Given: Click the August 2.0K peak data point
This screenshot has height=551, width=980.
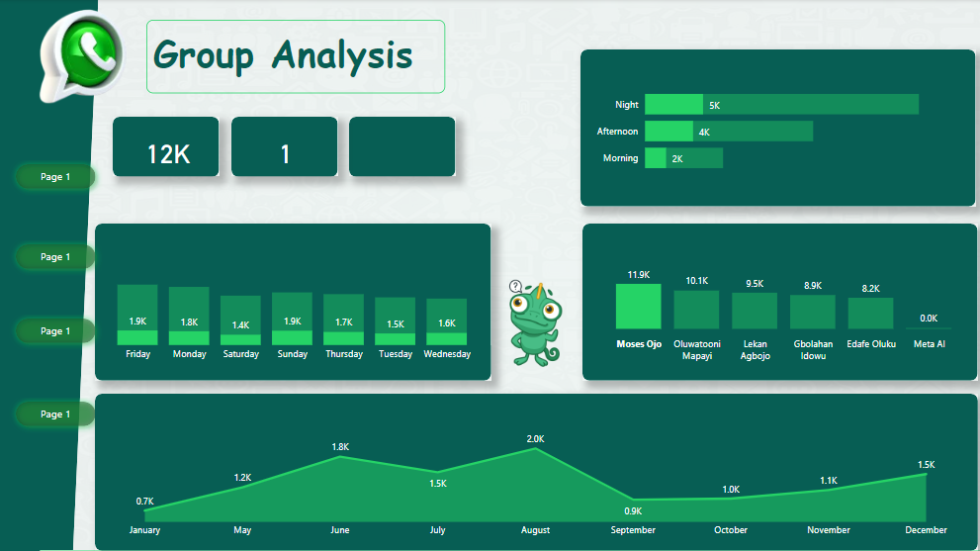Looking at the screenshot, I should point(535,449).
